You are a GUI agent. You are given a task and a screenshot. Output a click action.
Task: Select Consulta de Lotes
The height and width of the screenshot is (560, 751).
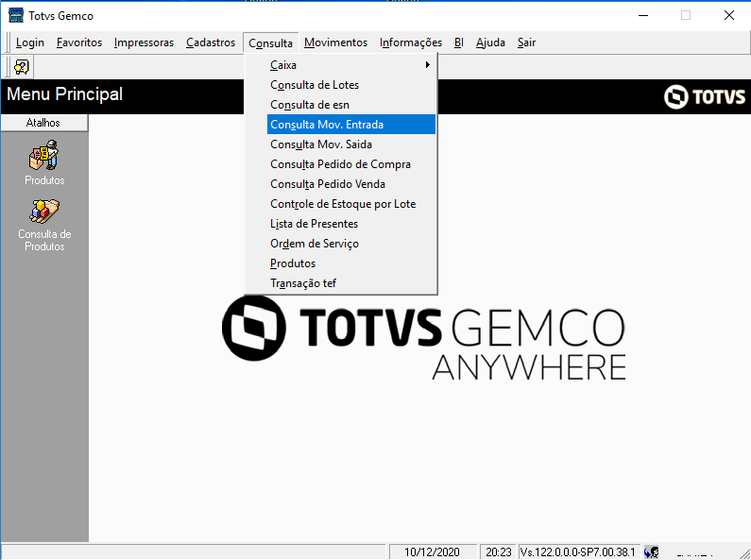point(351,85)
